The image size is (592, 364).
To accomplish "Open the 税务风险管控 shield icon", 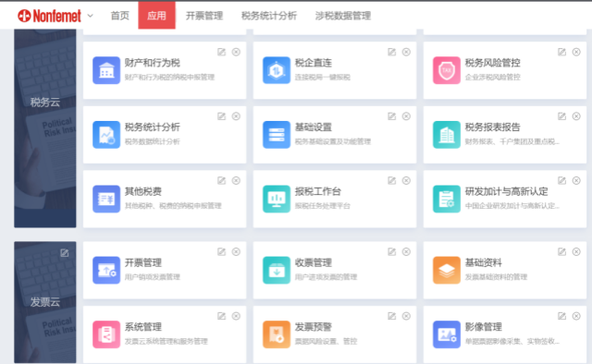I will (447, 70).
